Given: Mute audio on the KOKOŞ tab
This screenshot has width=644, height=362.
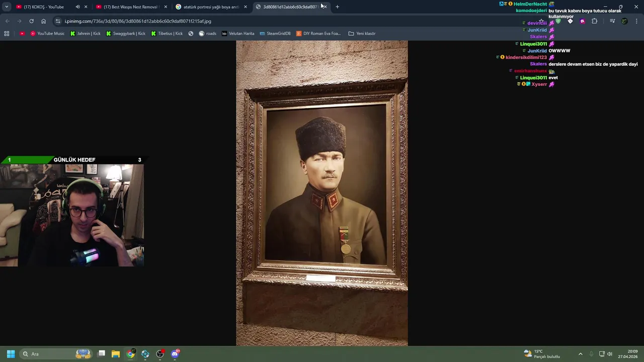Looking at the screenshot, I should 77,7.
